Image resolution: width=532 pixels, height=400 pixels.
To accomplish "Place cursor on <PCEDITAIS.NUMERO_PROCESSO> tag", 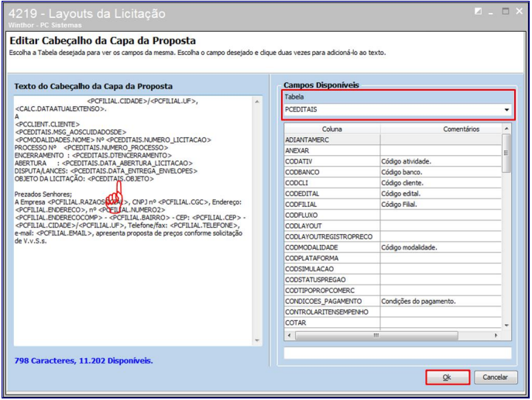I will (115, 148).
